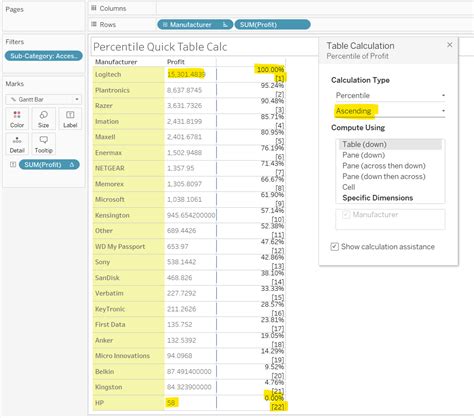Click HP profit value 58

tap(171, 403)
